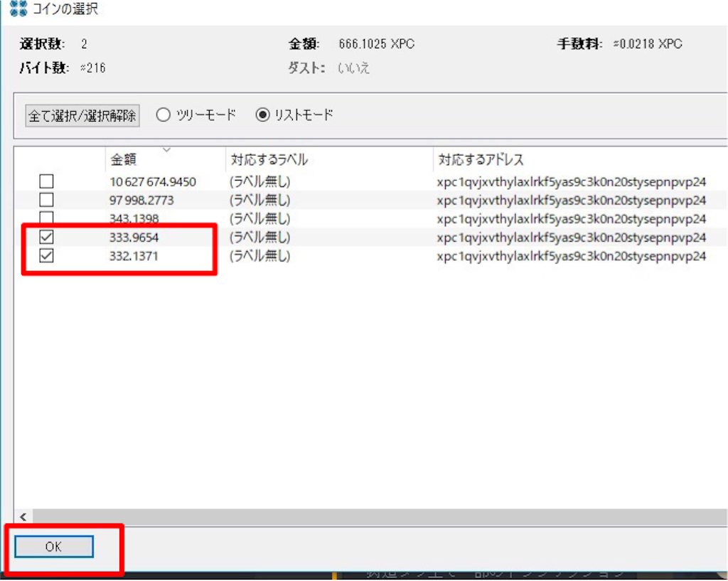Click the 金額 column sort arrow

click(168, 151)
